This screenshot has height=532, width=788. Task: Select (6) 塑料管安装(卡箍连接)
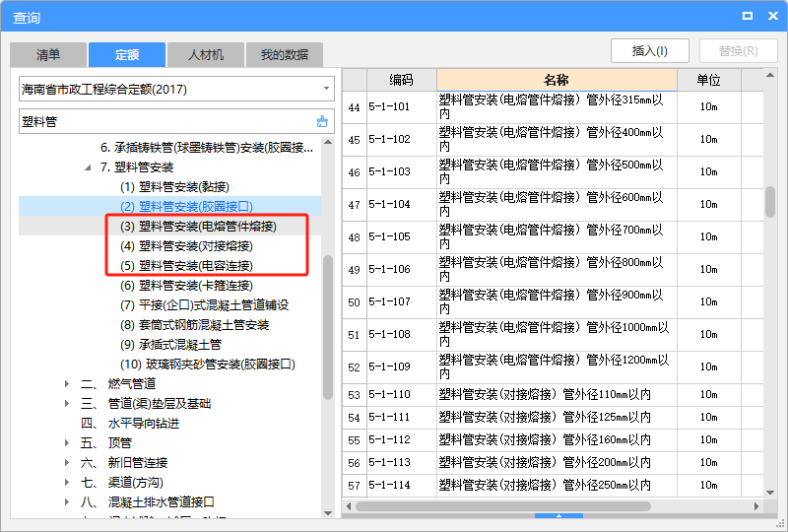pyautogui.click(x=186, y=286)
